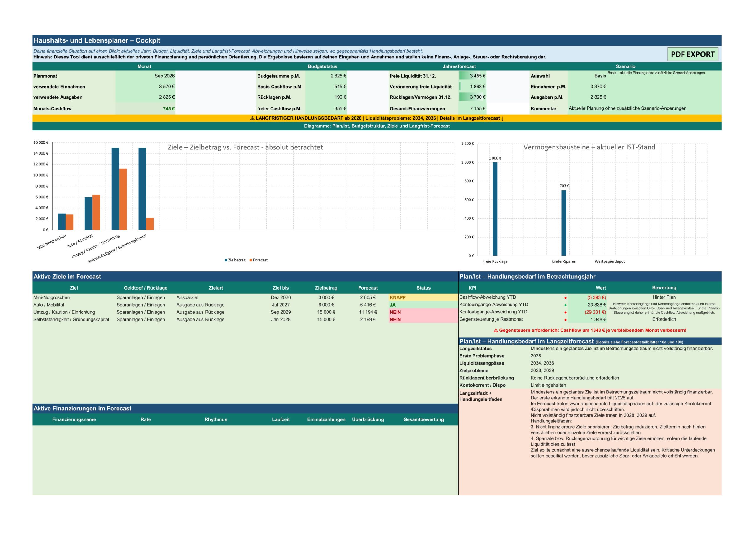Click the red dot beside Kontoabgänge-Abweichung YTD
The width and height of the screenshot is (756, 535).
(565, 312)
